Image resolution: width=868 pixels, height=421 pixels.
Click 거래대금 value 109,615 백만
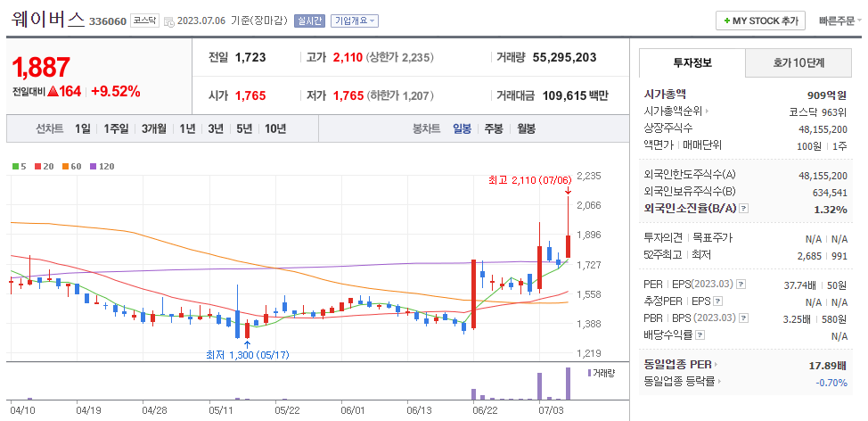tap(575, 95)
